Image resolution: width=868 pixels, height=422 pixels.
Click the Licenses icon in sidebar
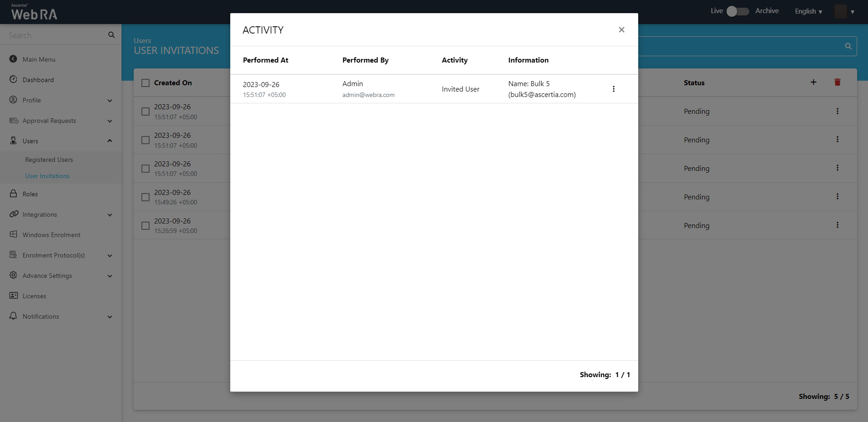tap(13, 296)
